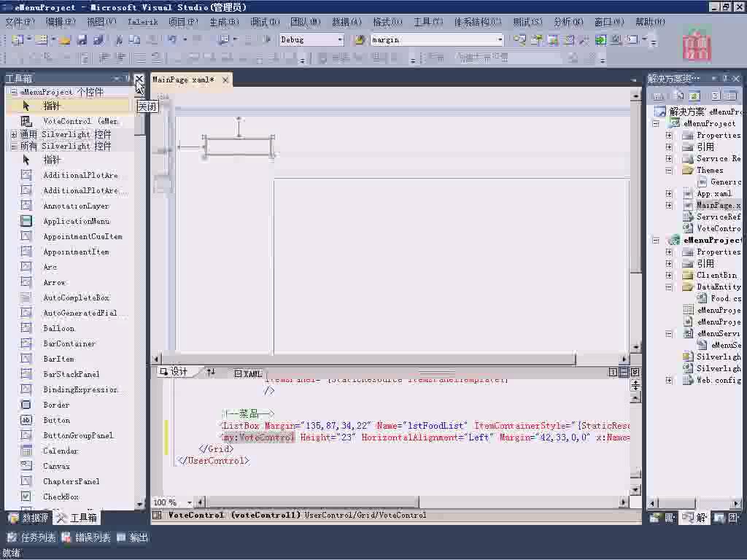Screen dimensions: 747x560
Task: Choose the Canvas control in the toolbox
Action: click(x=56, y=466)
